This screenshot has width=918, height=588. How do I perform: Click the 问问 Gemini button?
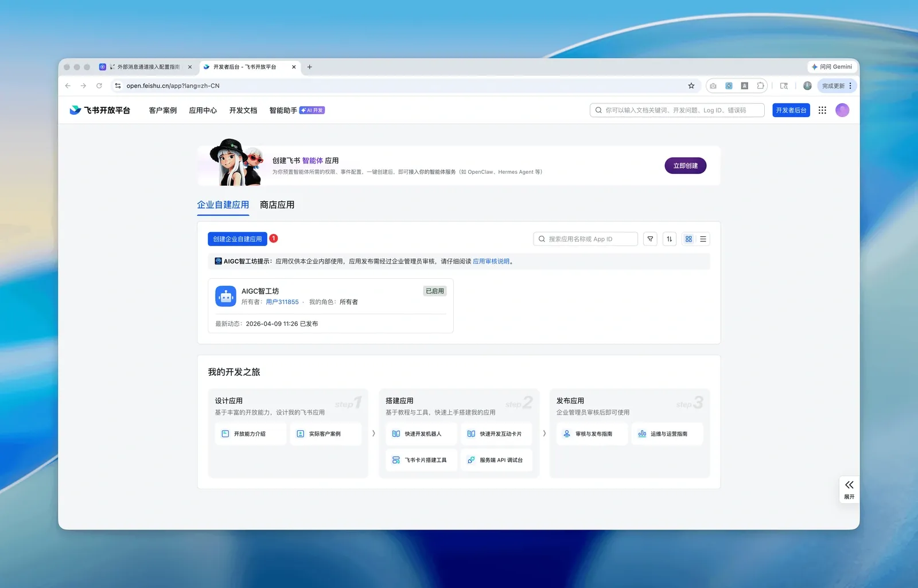pos(831,67)
